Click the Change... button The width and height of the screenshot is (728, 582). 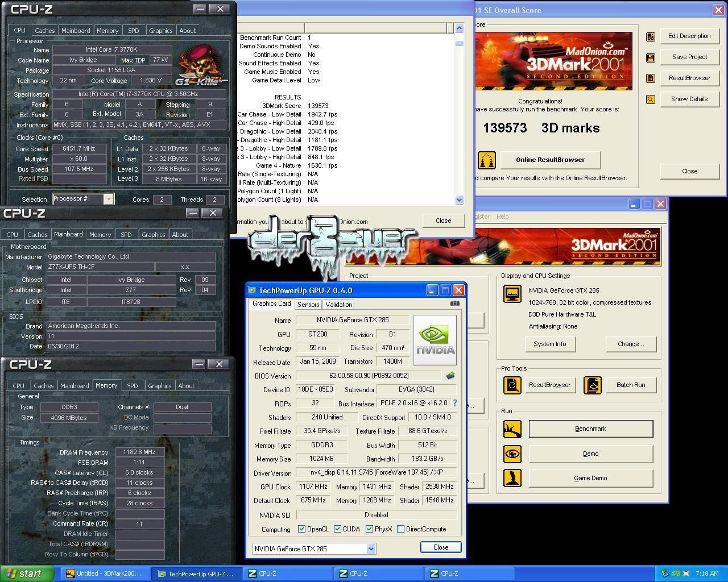pos(631,344)
